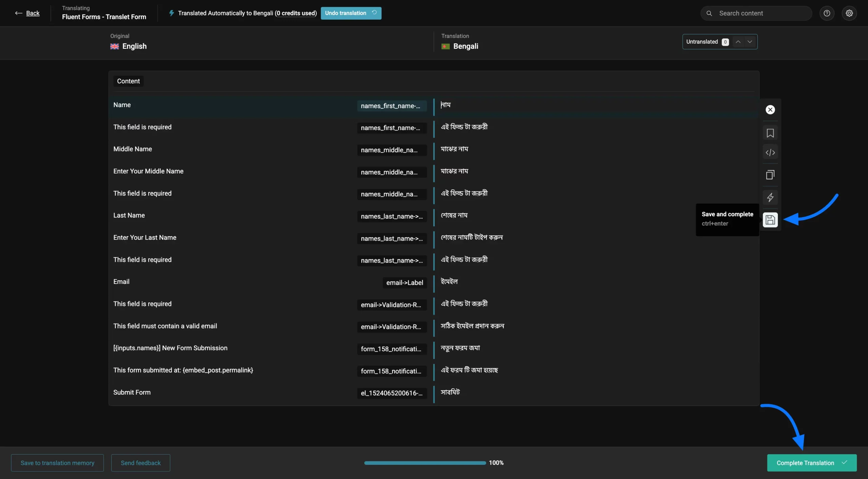The width and height of the screenshot is (868, 479).
Task: Close the side toolbar with X icon
Action: [x=770, y=110]
